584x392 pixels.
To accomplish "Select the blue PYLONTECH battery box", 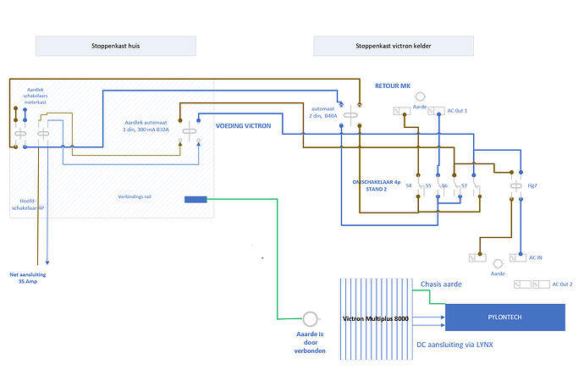I will pos(505,317).
